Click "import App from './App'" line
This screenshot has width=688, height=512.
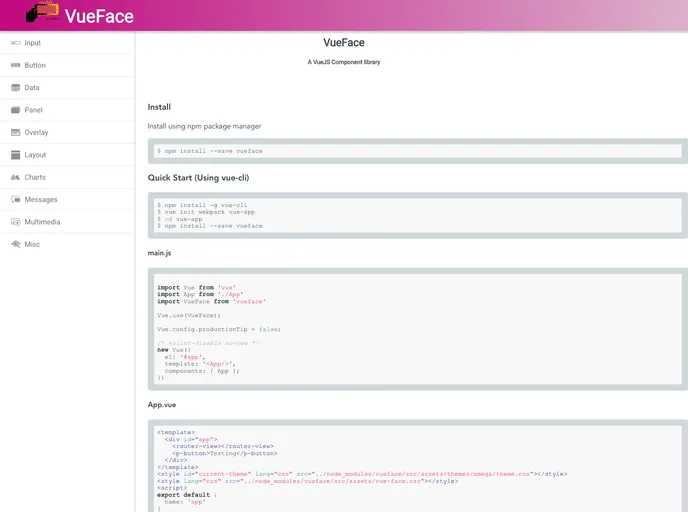click(x=200, y=294)
